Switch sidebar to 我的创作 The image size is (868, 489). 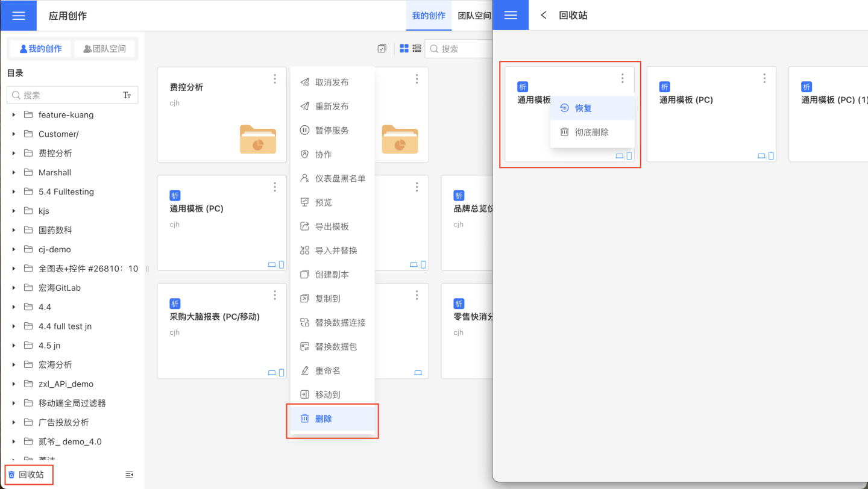click(40, 49)
